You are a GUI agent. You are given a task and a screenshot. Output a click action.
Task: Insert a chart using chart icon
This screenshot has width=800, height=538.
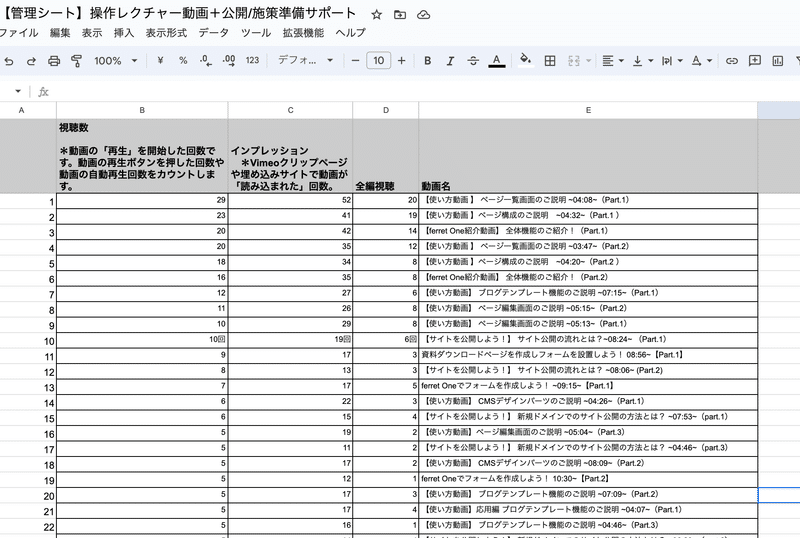click(x=778, y=61)
